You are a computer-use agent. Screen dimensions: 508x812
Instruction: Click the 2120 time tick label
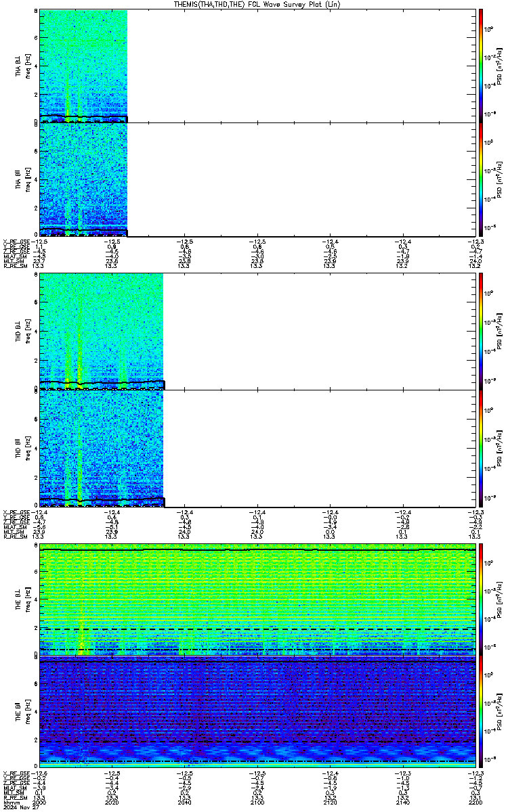pyautogui.click(x=330, y=803)
